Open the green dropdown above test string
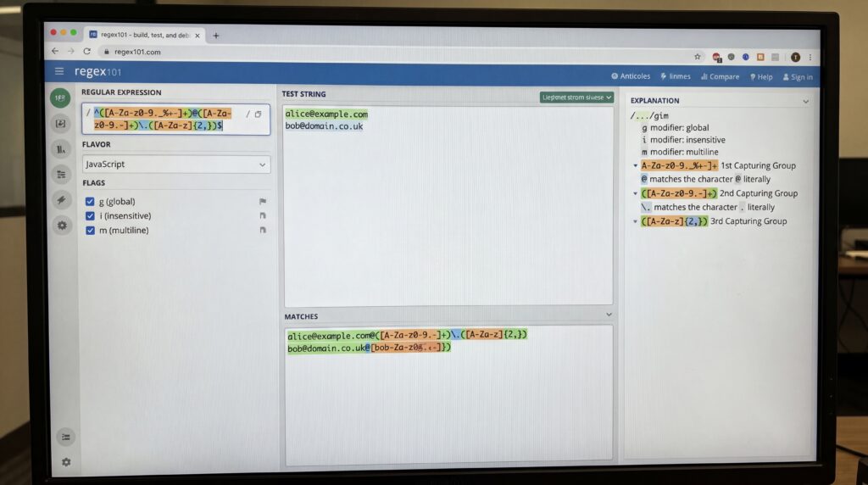Image resolution: width=868 pixels, height=485 pixels. (576, 98)
